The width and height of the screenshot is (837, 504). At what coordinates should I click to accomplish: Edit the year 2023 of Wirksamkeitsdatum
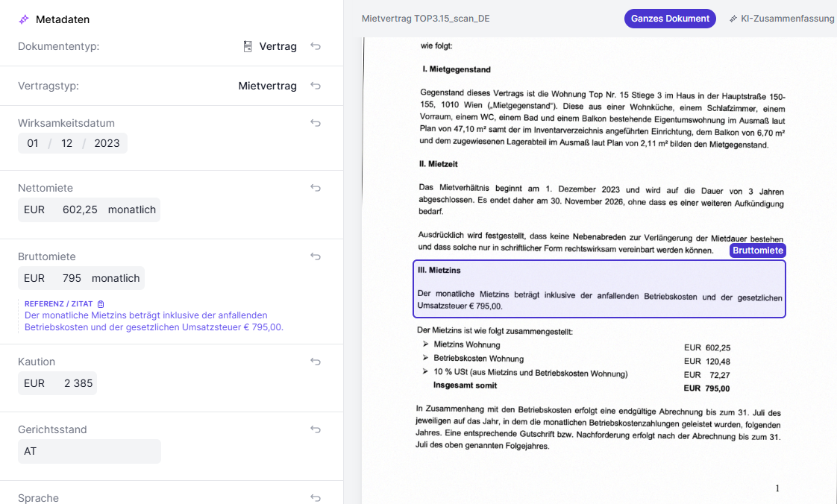(x=107, y=143)
